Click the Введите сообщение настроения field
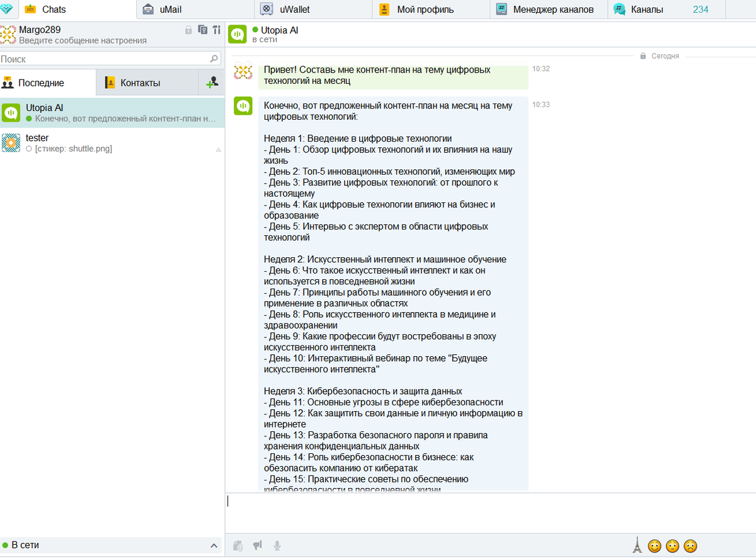The width and height of the screenshot is (756, 558). click(83, 40)
